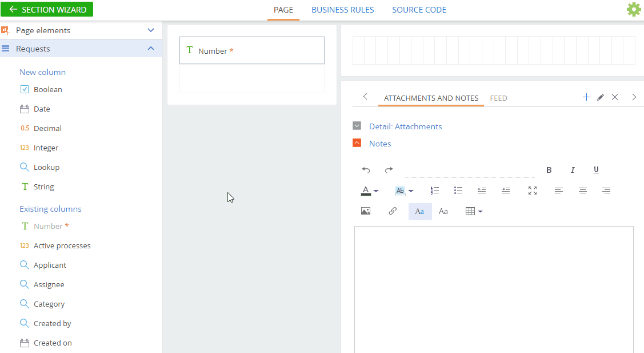The width and height of the screenshot is (644, 353).
Task: Open the highlight color dropdown arrow
Action: [411, 191]
